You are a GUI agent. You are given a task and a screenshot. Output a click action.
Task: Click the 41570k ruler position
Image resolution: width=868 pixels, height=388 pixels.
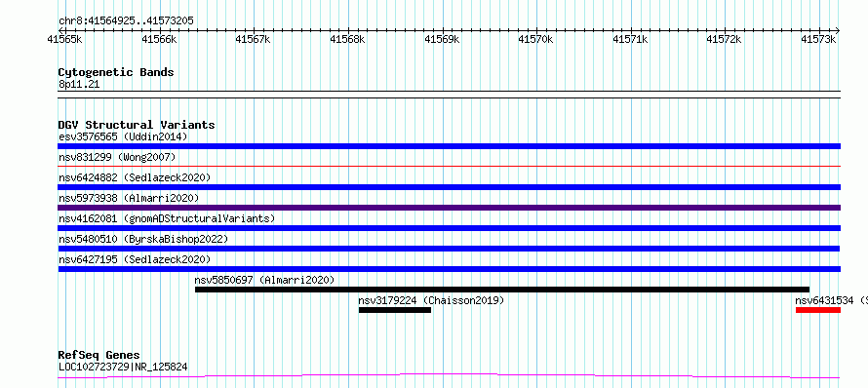[x=535, y=39]
